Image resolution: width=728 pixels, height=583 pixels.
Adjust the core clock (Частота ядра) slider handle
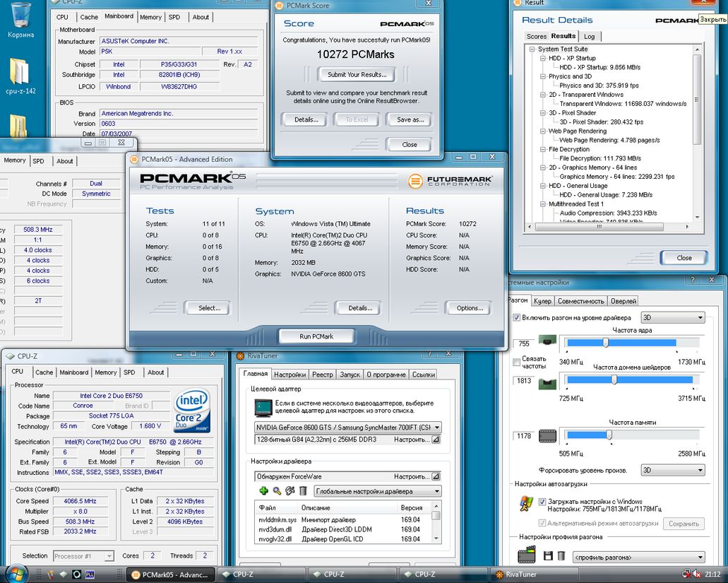point(605,342)
